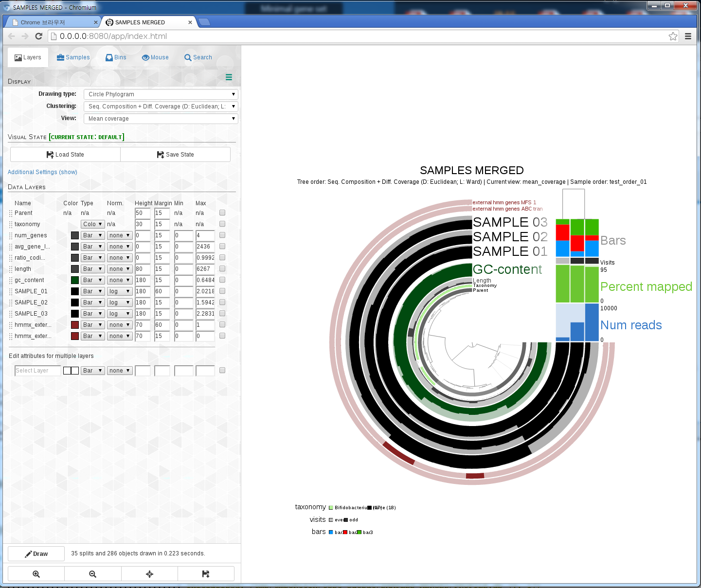Click the save image icon in bottom toolbar

[x=206, y=574]
